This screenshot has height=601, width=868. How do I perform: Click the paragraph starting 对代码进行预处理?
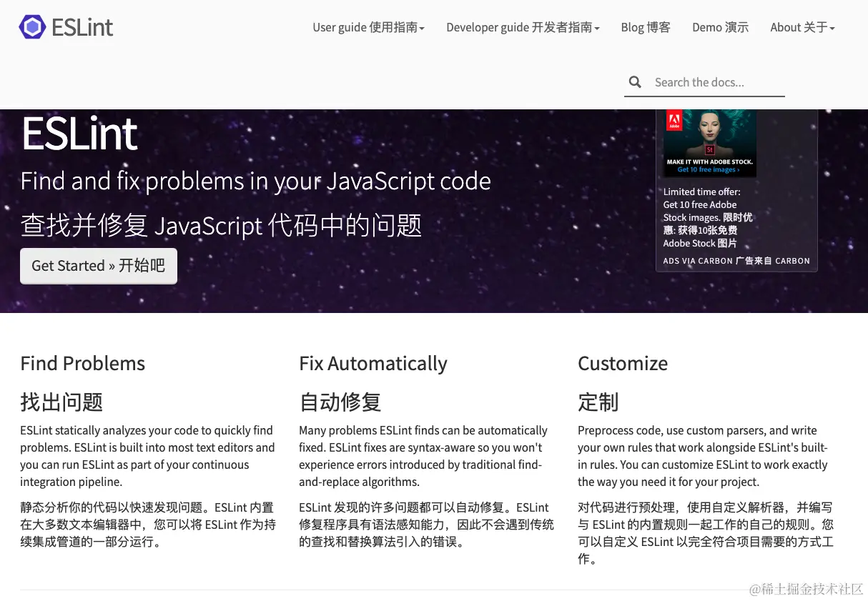point(706,533)
